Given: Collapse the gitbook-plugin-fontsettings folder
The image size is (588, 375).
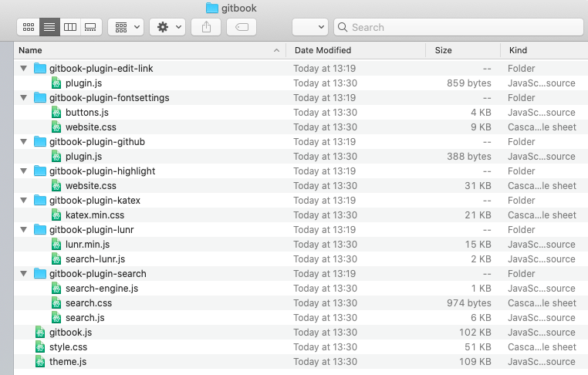Looking at the screenshot, I should point(24,97).
